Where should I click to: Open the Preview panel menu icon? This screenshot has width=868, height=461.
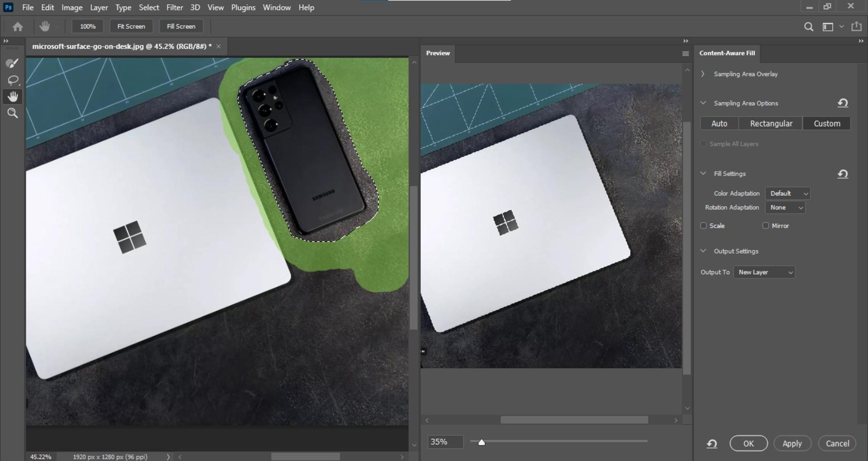685,53
